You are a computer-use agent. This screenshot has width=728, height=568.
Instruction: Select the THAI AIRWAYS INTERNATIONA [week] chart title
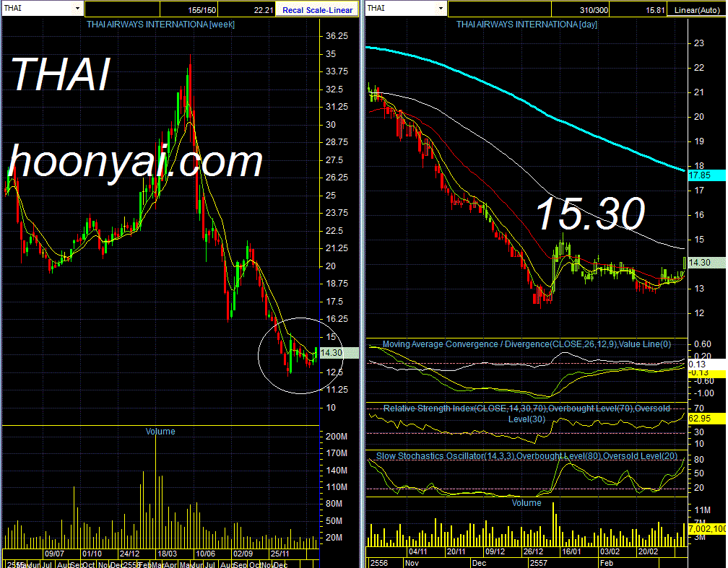point(160,25)
